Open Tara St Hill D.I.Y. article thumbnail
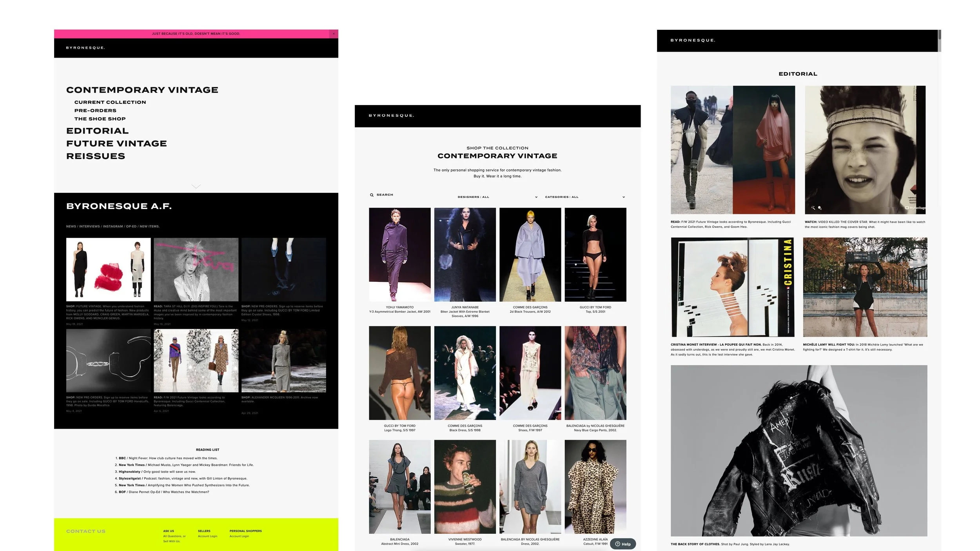The width and height of the screenshot is (980, 551). [196, 270]
